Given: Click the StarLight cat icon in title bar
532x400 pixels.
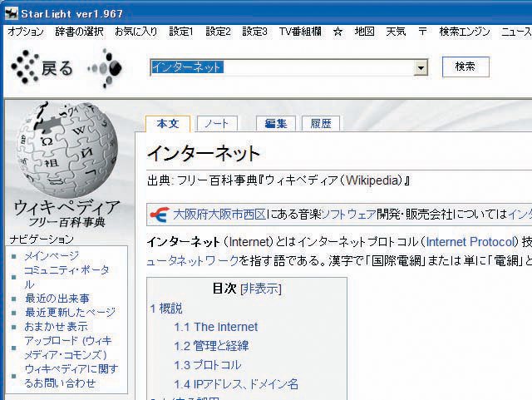Looking at the screenshot, I should pos(11,13).
